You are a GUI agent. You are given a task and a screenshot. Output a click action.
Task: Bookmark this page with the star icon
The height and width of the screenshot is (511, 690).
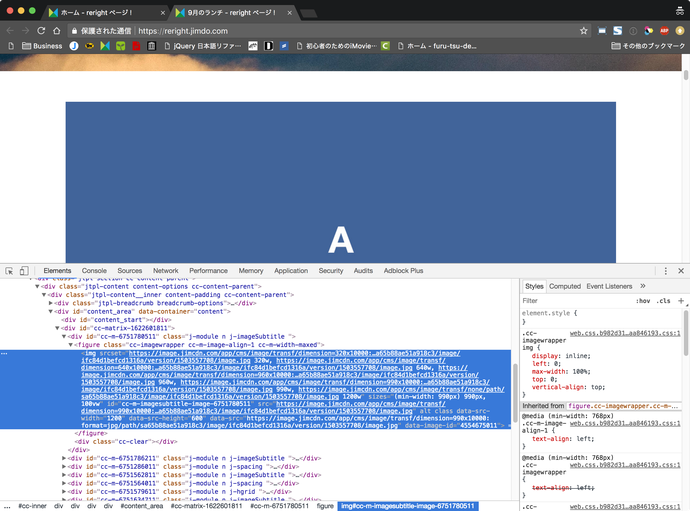click(x=584, y=31)
